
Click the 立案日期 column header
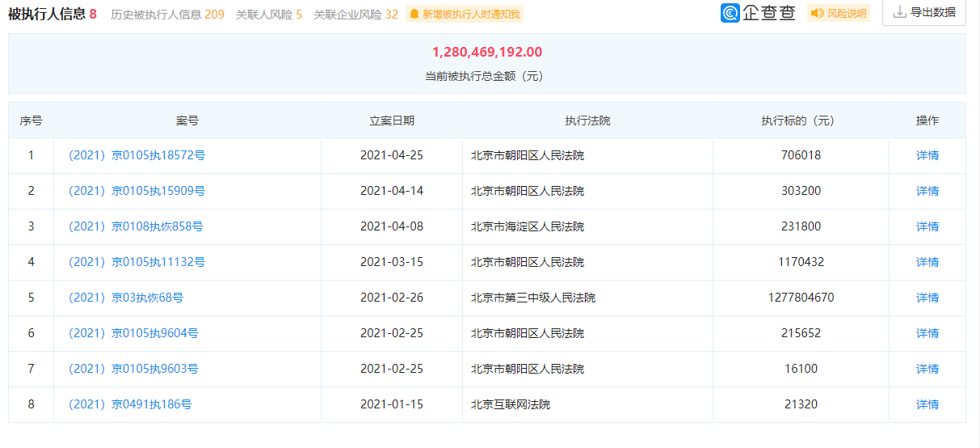[392, 120]
